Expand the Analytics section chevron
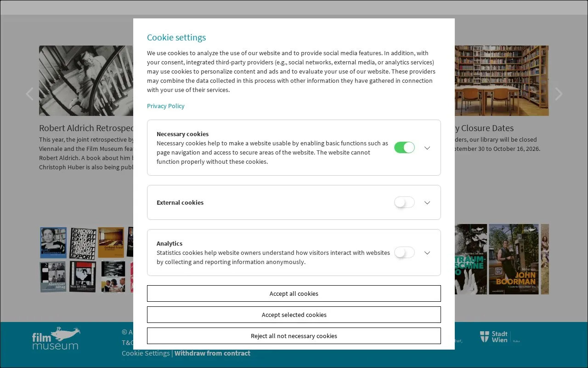 (427, 253)
